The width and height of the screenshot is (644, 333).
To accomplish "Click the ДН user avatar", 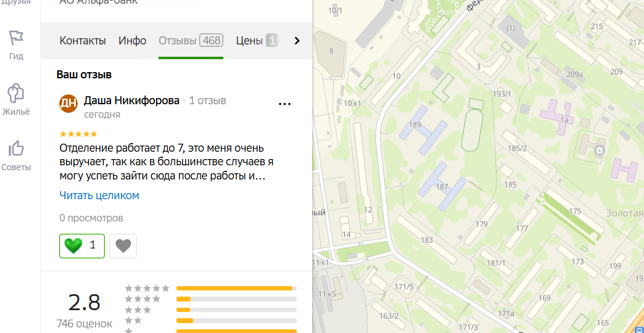I will click(68, 104).
